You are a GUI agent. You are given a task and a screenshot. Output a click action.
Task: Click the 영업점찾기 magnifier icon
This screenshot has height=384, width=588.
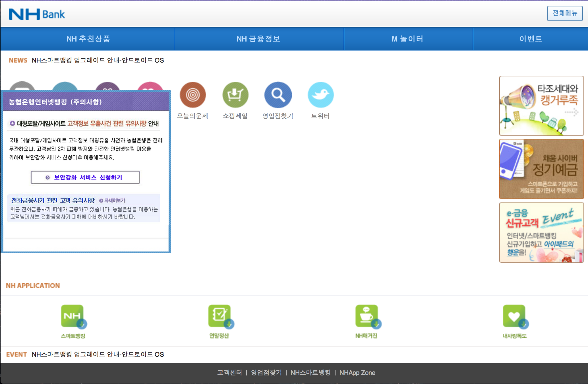[278, 95]
